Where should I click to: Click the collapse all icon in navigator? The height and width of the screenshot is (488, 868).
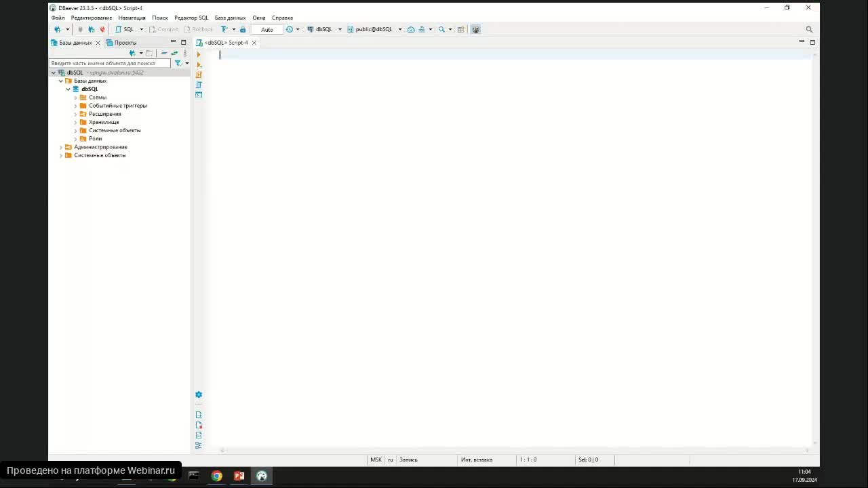click(x=164, y=53)
